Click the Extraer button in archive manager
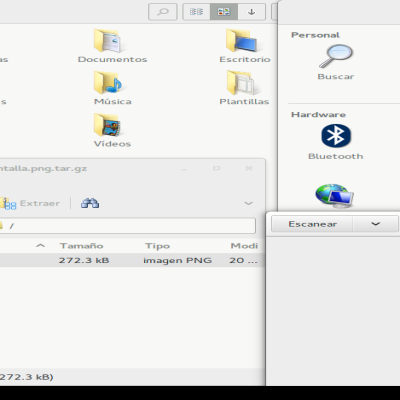The height and width of the screenshot is (400, 400). click(x=31, y=203)
